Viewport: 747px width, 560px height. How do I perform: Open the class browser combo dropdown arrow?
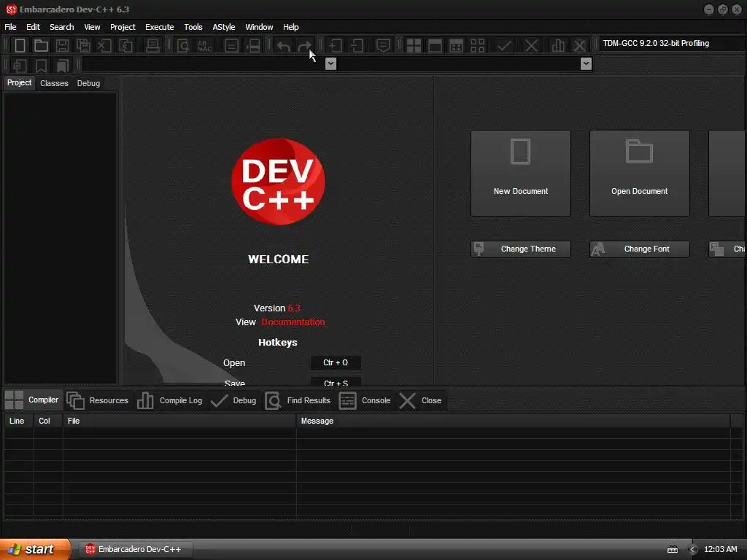[x=330, y=63]
